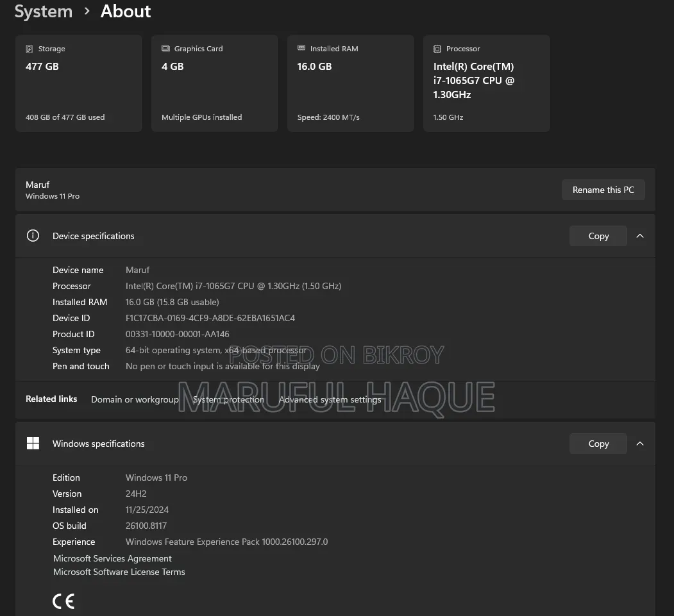Click the Storage disk icon
Image resolution: width=674 pixels, height=616 pixels.
point(29,49)
